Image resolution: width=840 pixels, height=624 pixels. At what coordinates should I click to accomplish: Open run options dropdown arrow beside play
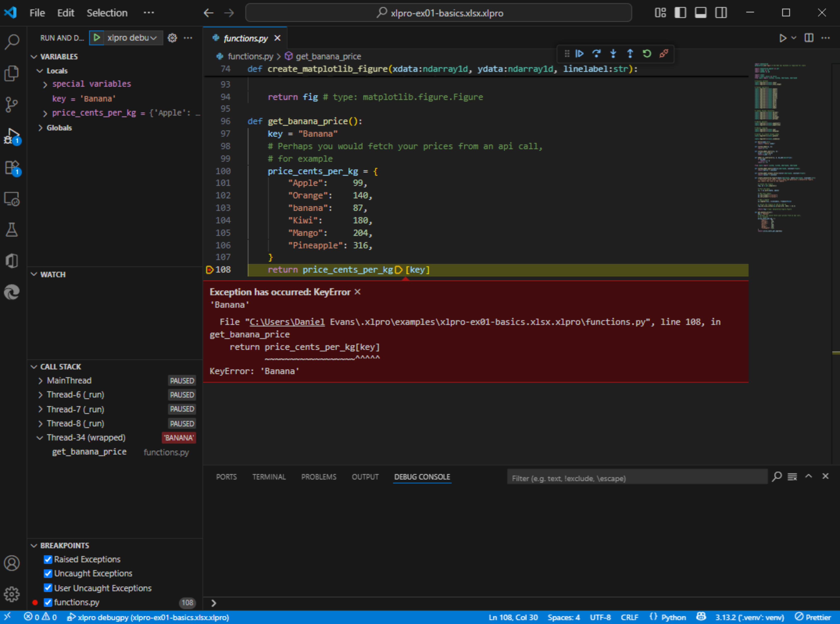[793, 38]
